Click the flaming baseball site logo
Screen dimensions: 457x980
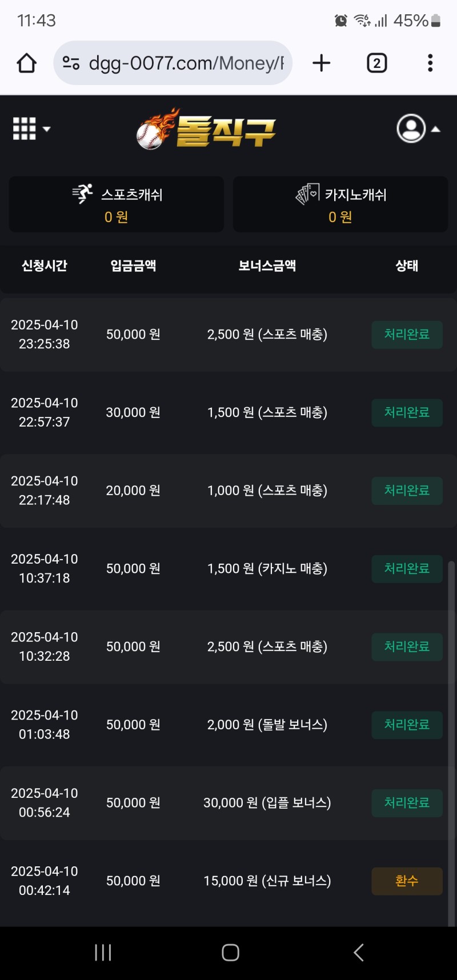[x=206, y=130]
